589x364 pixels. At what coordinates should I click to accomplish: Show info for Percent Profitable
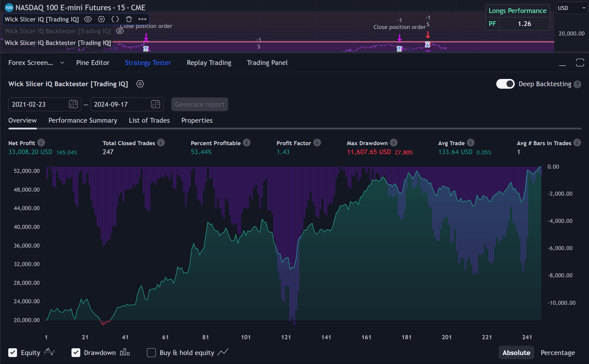(x=246, y=143)
